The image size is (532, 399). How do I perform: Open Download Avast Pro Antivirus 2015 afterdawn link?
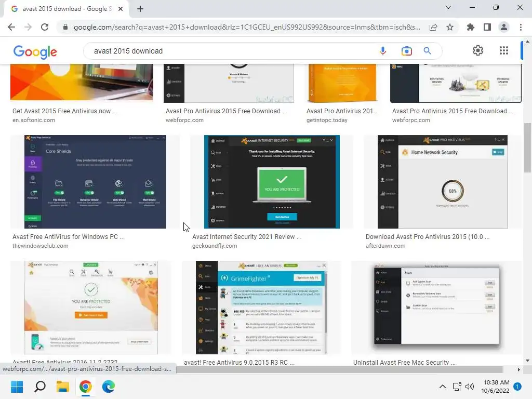(x=428, y=237)
